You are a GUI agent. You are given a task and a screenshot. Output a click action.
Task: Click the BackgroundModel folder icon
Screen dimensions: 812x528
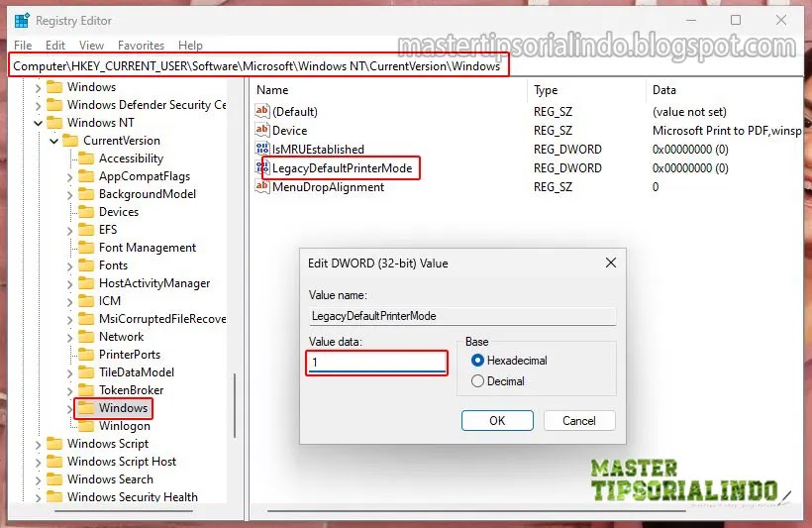[x=86, y=194]
